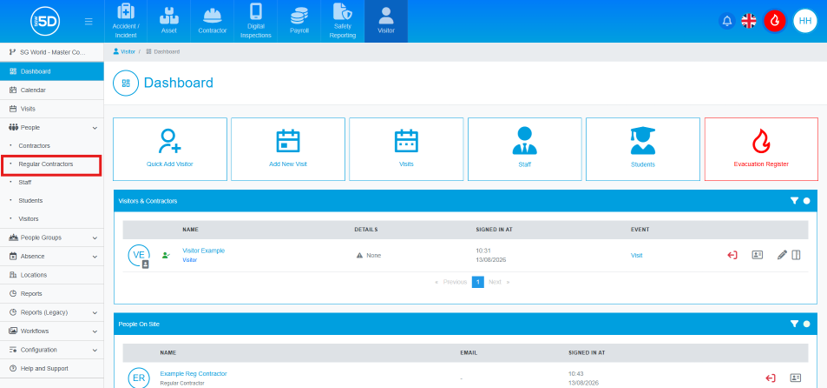
Task: Select SG World - Master Co... organisation
Action: coord(52,53)
